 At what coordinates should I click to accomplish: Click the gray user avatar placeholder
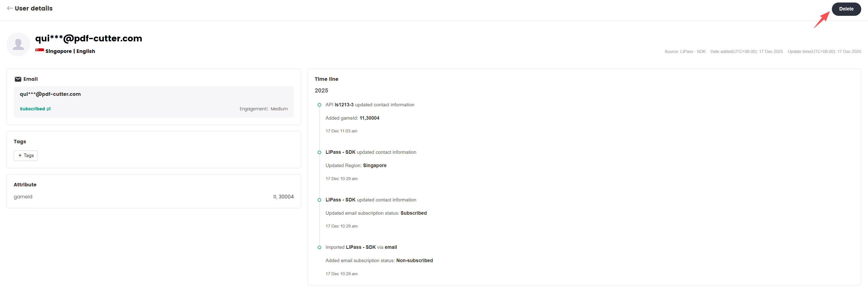(18, 44)
